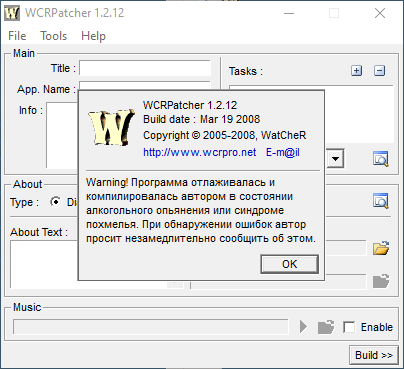The image size is (404, 369).
Task: Click the E-m@il link
Action: click(283, 152)
